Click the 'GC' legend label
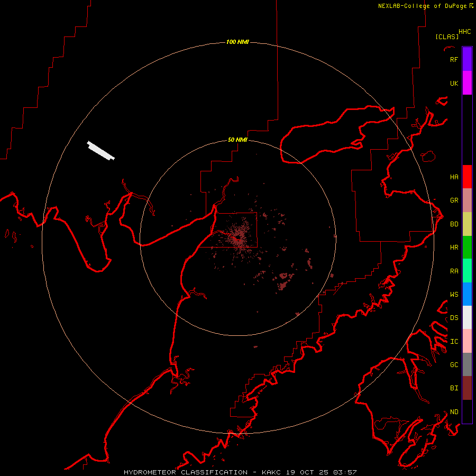Image resolution: width=476 pixels, height=476 pixels. tap(454, 365)
